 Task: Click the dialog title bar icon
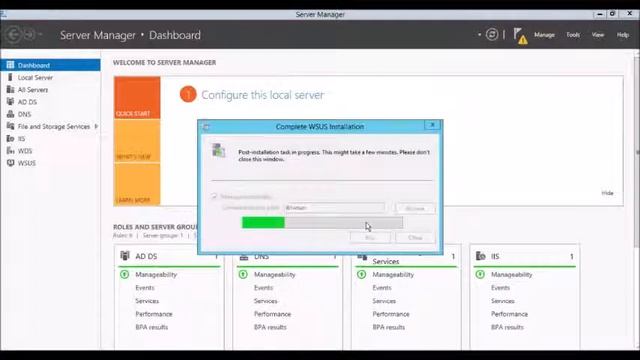click(x=206, y=127)
